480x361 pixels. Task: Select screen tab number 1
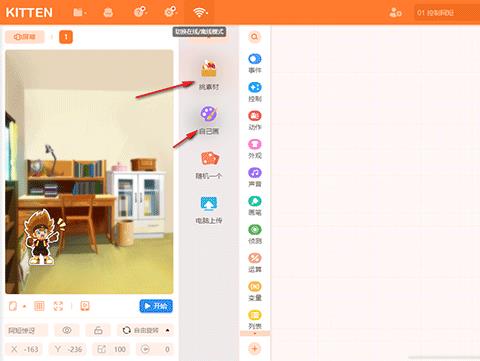click(66, 37)
